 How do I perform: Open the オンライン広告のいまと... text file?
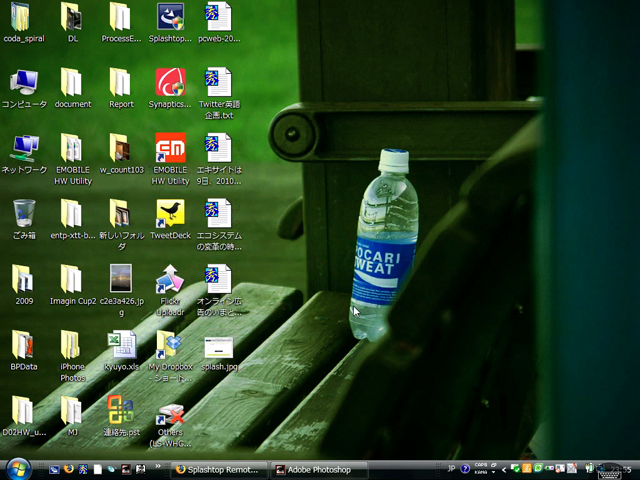pyautogui.click(x=218, y=279)
